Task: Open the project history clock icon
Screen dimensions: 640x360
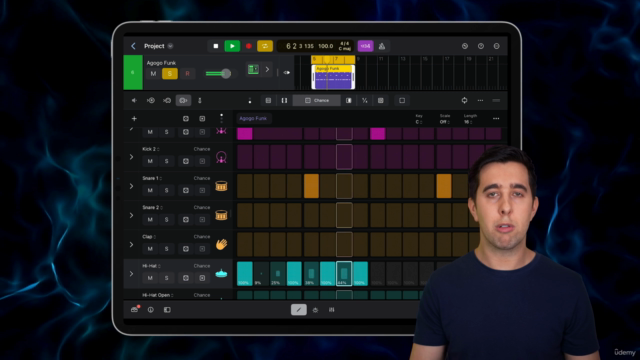Action: (464, 46)
